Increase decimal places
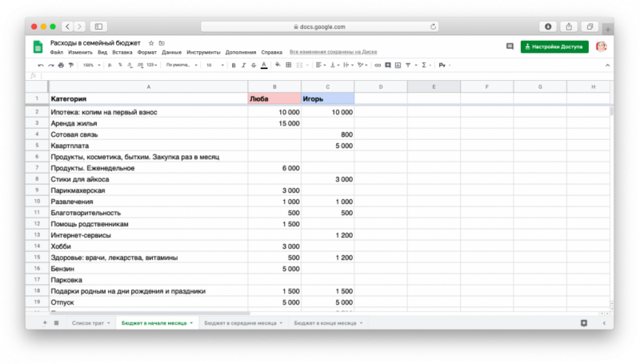Screen dimensions: 640x364 (140, 66)
